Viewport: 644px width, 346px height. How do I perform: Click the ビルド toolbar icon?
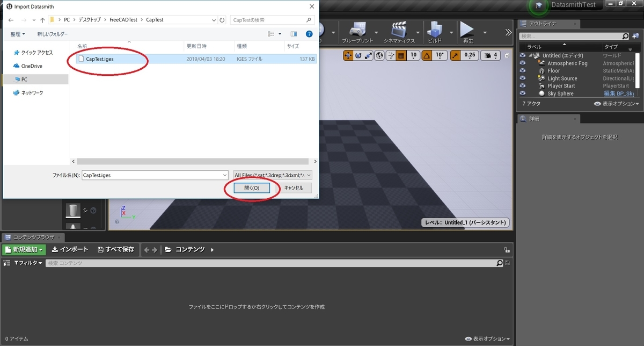coord(435,33)
